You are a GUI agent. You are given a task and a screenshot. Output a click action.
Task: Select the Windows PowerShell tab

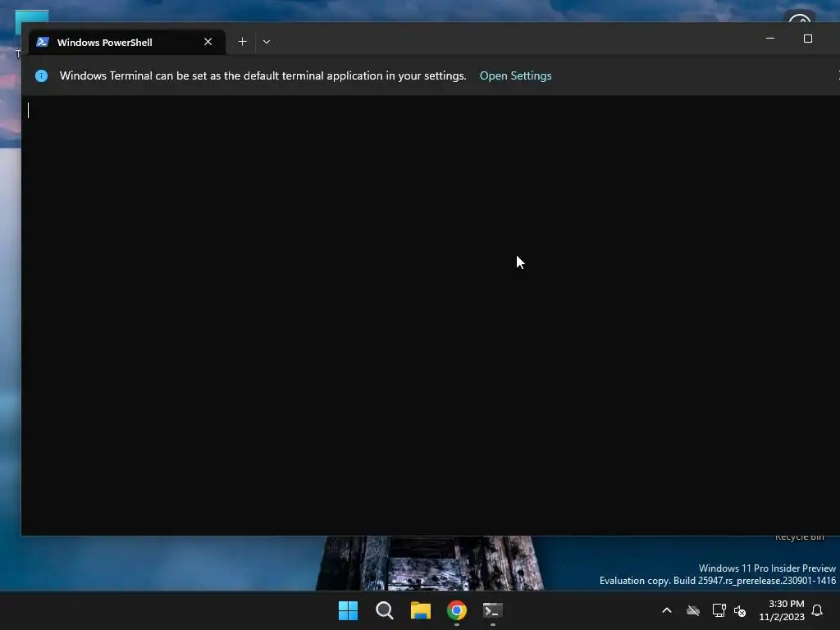[x=127, y=42]
